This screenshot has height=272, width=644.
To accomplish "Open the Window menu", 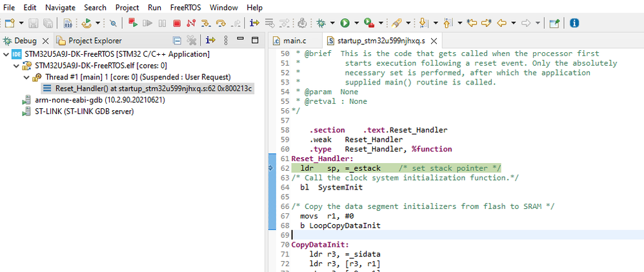I will [223, 7].
